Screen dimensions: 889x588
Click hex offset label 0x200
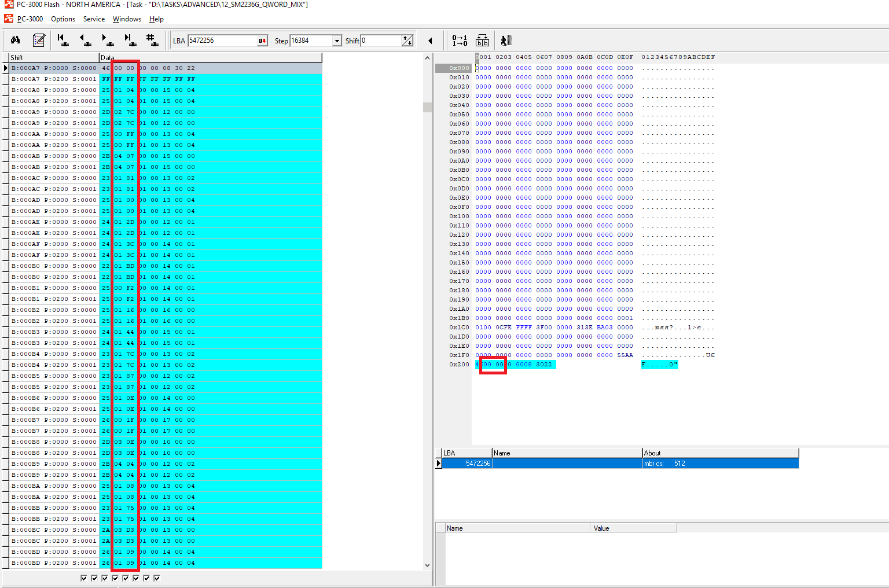[460, 364]
